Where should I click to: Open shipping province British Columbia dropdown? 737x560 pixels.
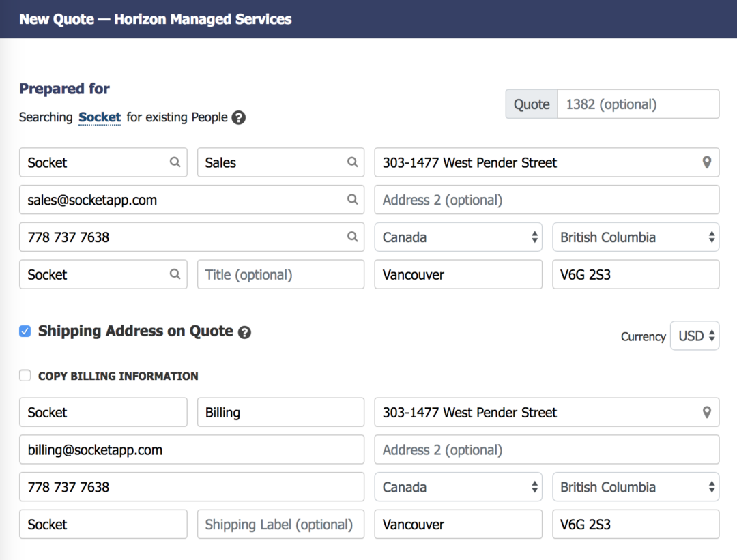click(636, 487)
